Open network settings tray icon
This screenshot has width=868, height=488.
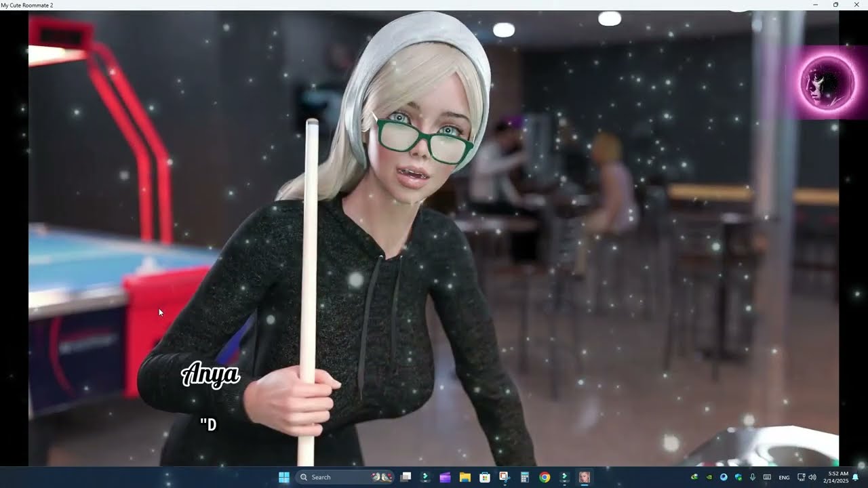click(x=801, y=477)
